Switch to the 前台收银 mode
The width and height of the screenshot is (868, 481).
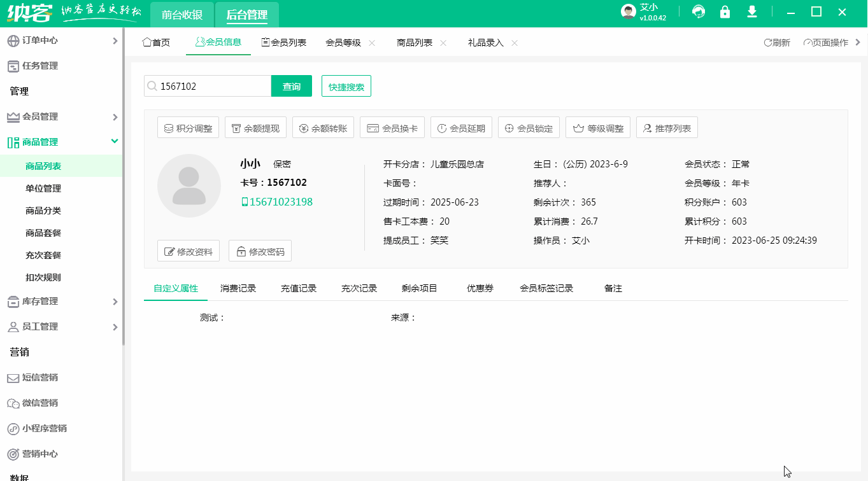(x=181, y=13)
